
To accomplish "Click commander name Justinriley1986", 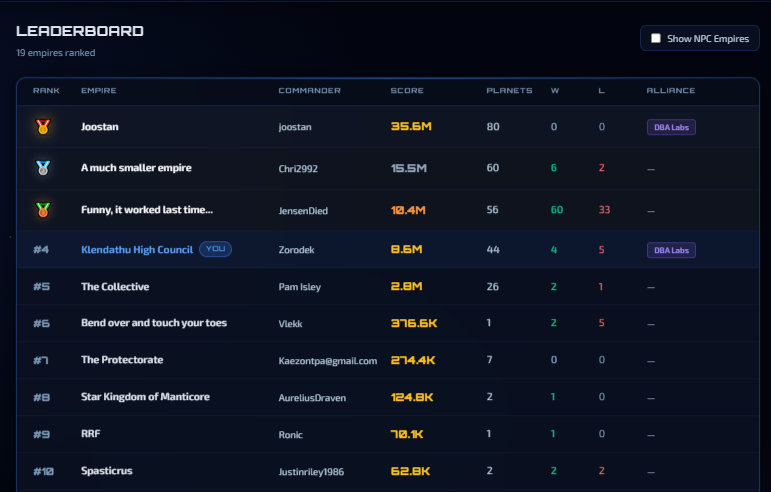I will tap(311, 472).
